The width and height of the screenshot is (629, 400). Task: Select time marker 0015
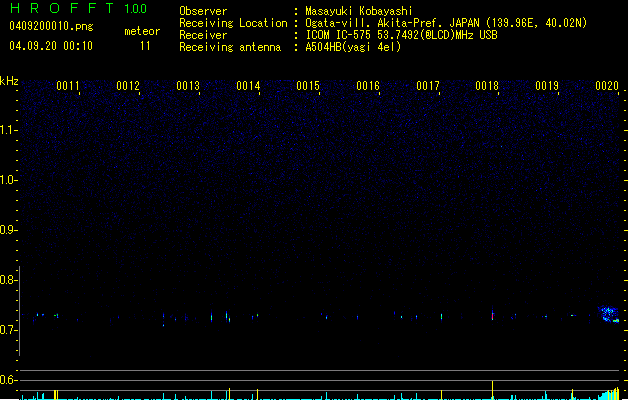click(308, 86)
